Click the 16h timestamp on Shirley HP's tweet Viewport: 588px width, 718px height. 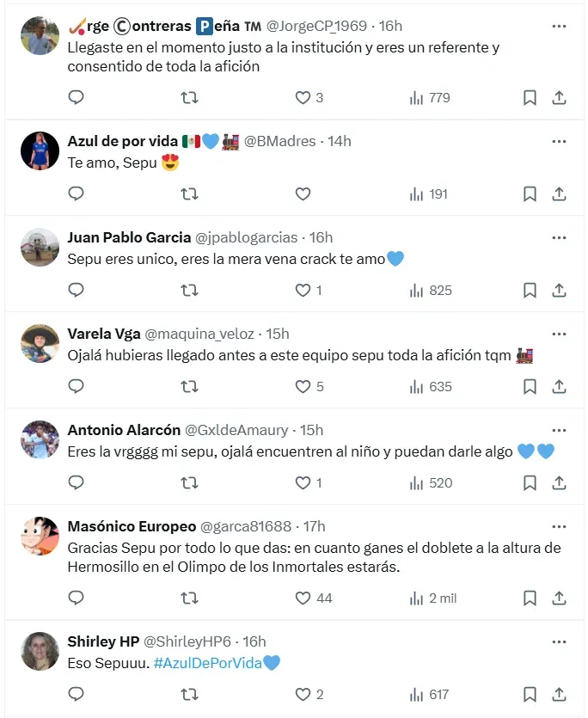coord(254,641)
